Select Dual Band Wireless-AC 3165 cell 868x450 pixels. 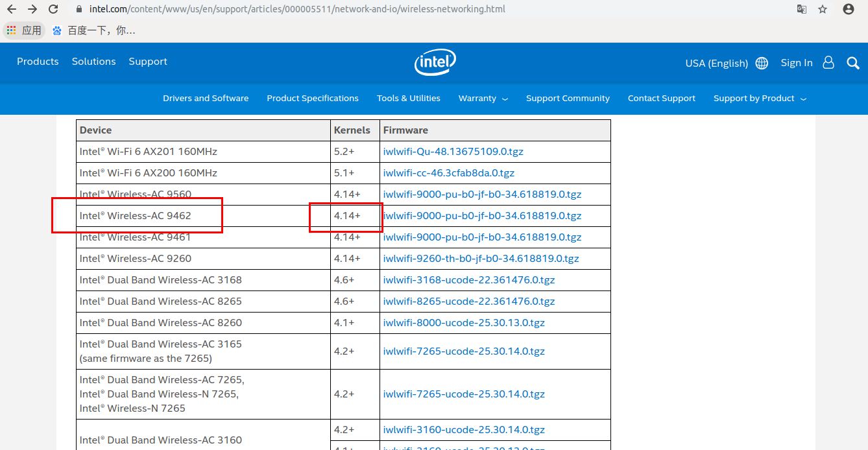(x=203, y=351)
